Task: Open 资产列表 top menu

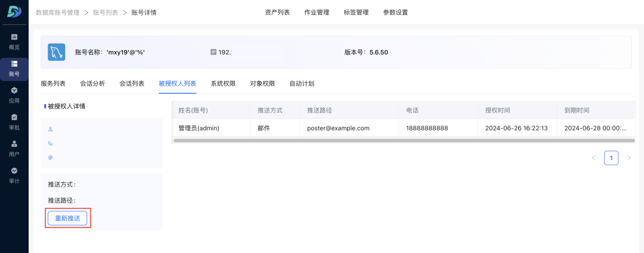Action: point(278,13)
